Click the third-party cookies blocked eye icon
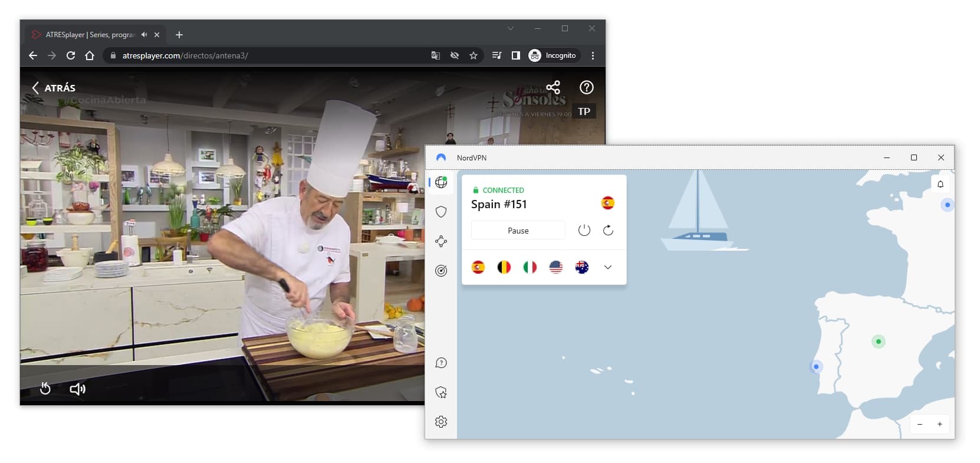Screen dimensions: 980x463 tap(455, 55)
